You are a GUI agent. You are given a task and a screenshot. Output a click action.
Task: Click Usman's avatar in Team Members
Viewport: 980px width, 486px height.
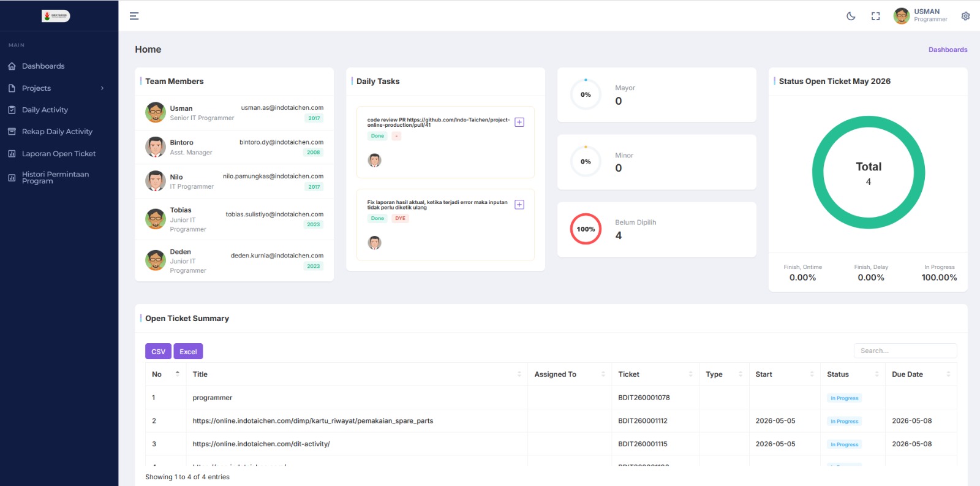click(x=156, y=112)
